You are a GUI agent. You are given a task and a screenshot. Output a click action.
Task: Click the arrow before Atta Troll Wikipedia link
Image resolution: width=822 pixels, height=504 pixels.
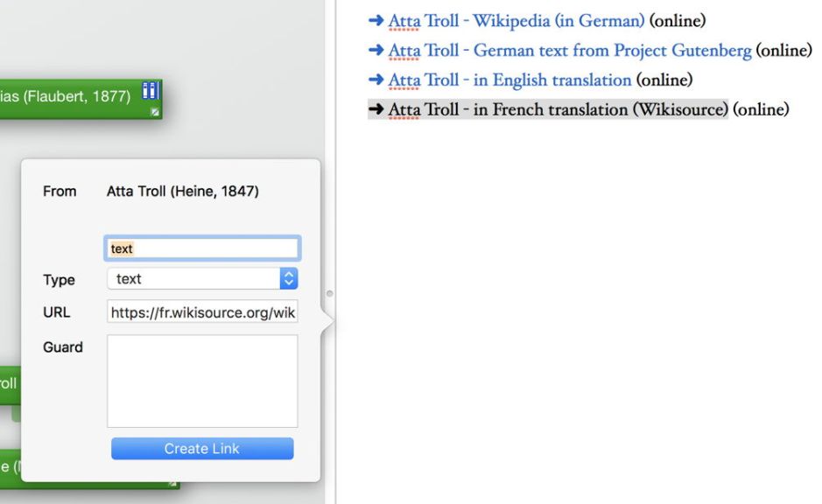376,21
